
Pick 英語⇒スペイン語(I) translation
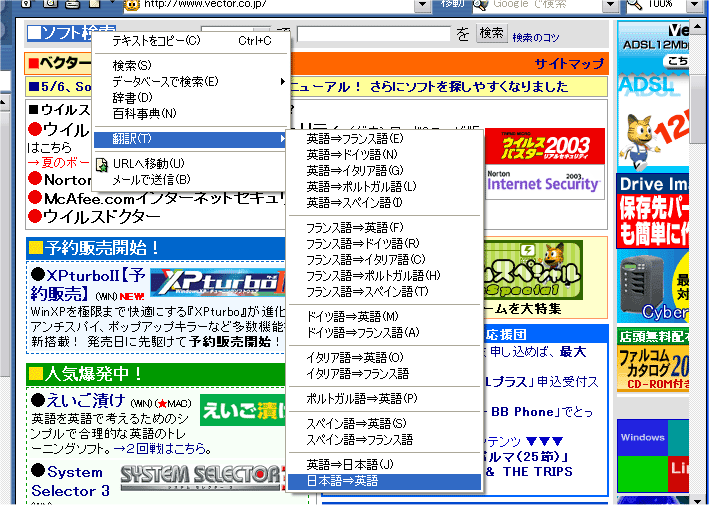pos(384,202)
